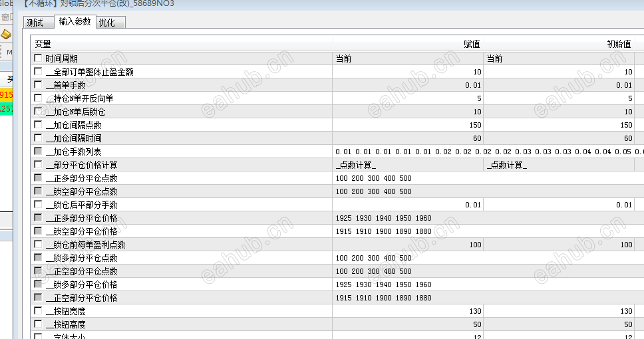
Task: Open the __部分平仓价格计算 赋值 cell _点数计算_
Action: click(x=408, y=165)
